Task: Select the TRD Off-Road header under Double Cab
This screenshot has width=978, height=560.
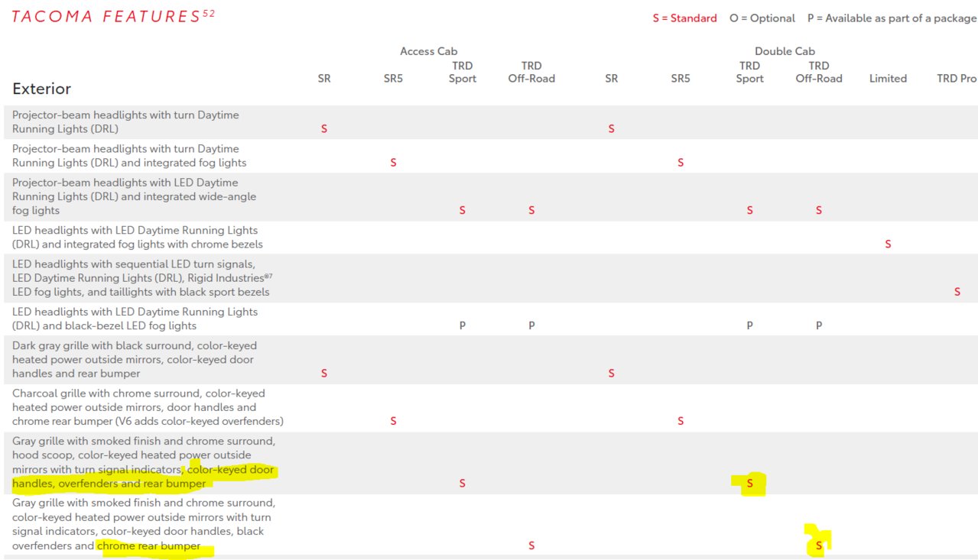Action: 819,72
